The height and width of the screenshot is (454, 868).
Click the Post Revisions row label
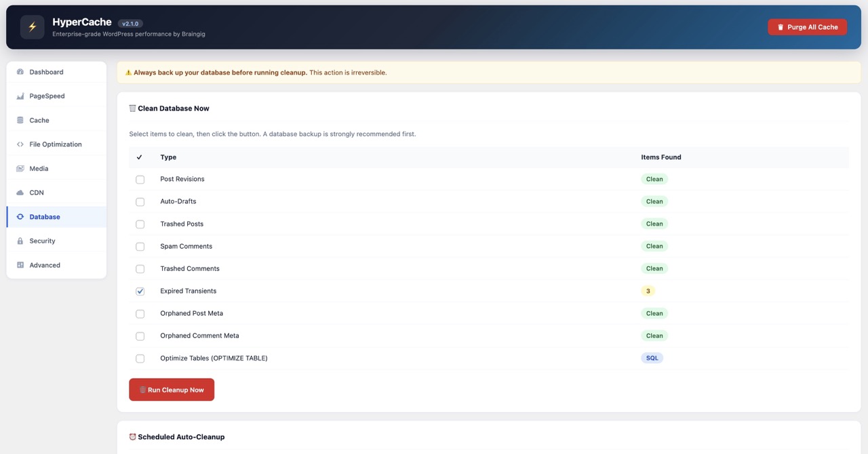pyautogui.click(x=182, y=180)
